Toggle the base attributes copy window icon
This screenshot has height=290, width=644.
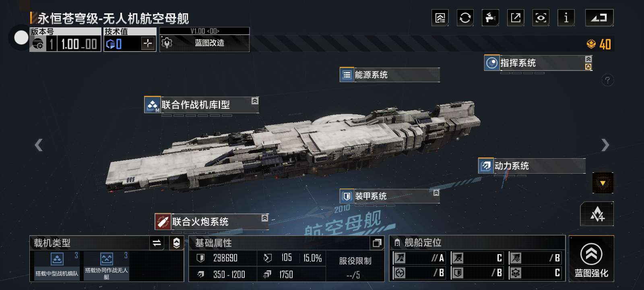pos(377,243)
